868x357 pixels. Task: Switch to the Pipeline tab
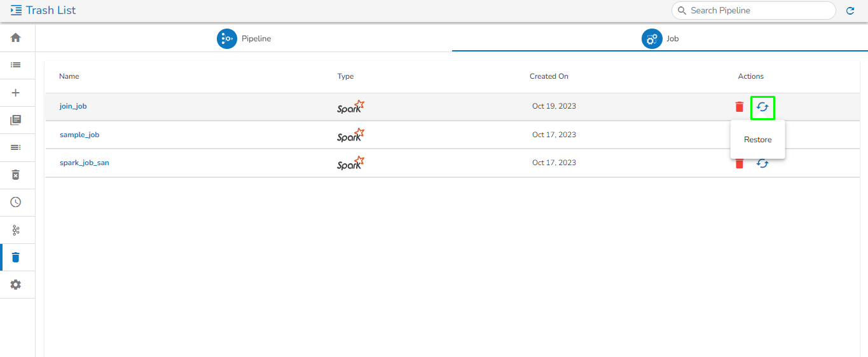click(x=244, y=39)
